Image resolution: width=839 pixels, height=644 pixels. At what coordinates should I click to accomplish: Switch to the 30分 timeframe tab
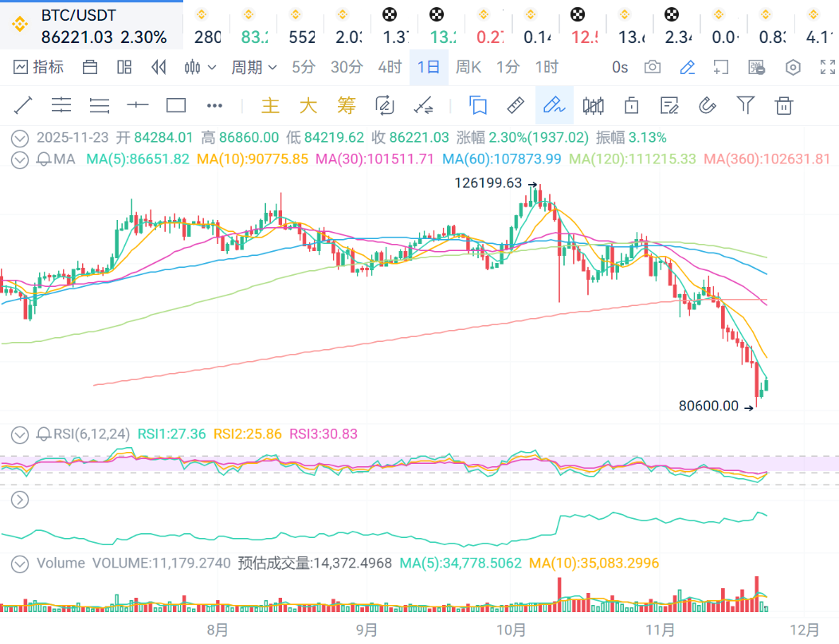[347, 67]
